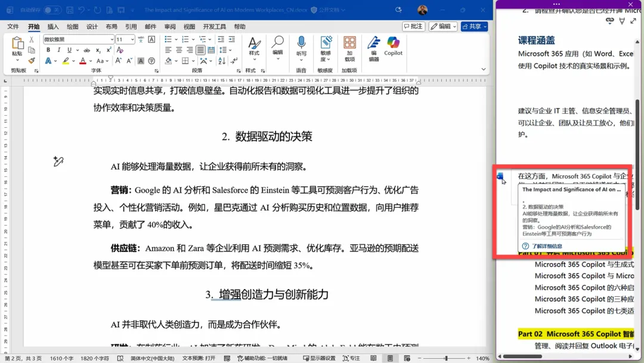Adjust the zoom slider in status bar
Image resolution: width=644 pixels, height=363 pixels.
[446, 358]
